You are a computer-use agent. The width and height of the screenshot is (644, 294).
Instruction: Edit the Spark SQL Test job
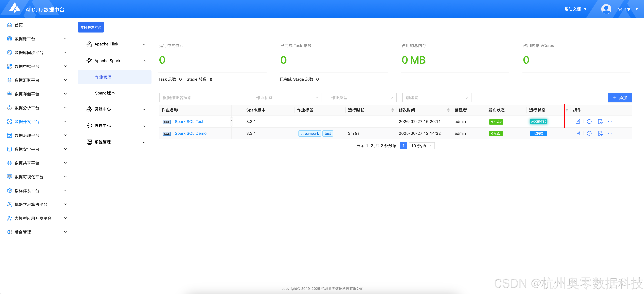[578, 122]
